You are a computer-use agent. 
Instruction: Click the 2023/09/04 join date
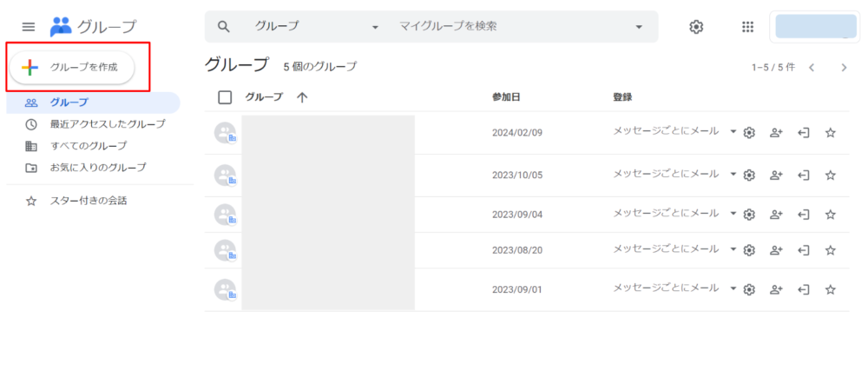coord(517,215)
